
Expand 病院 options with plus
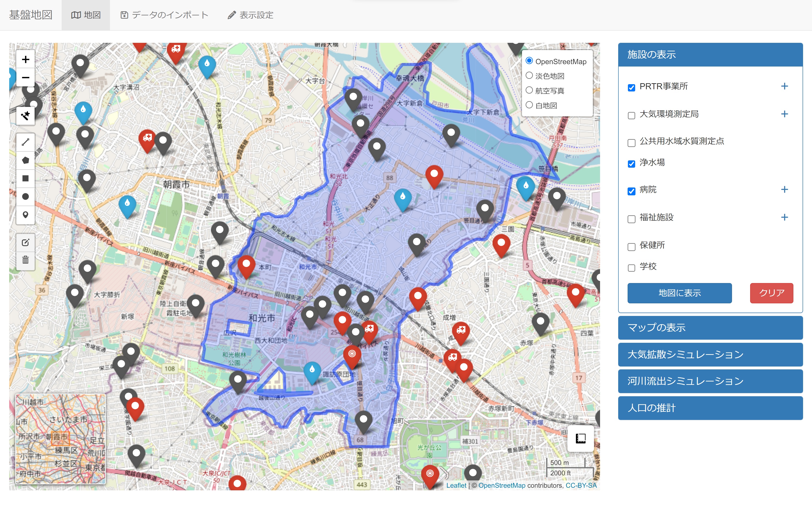point(784,189)
